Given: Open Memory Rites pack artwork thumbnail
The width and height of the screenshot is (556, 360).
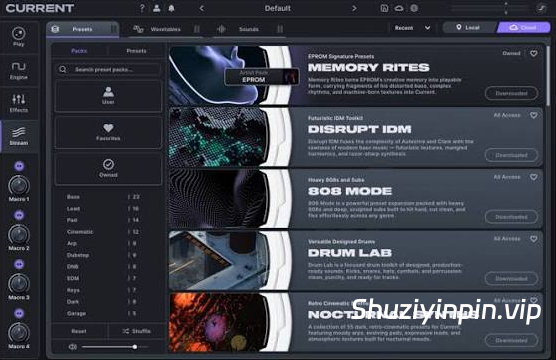Looking at the screenshot, I should tap(218, 75).
